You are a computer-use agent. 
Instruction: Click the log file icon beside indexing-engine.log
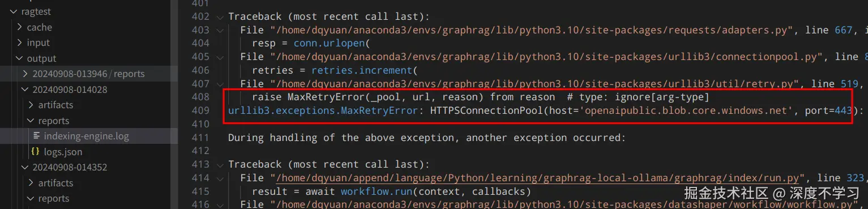(x=37, y=136)
